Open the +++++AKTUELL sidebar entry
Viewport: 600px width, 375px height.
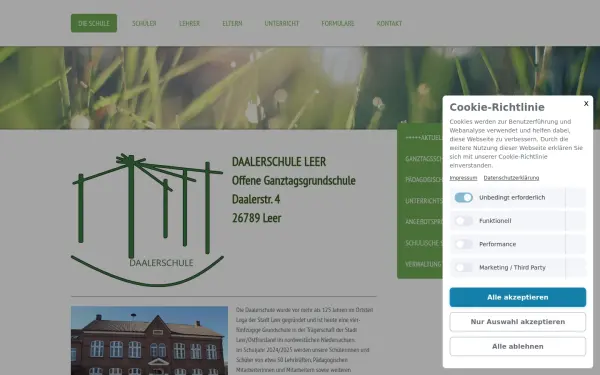[x=424, y=138]
